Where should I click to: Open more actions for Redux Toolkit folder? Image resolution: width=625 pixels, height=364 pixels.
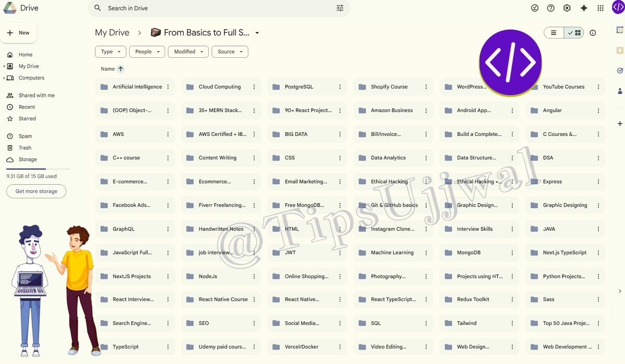(x=512, y=299)
